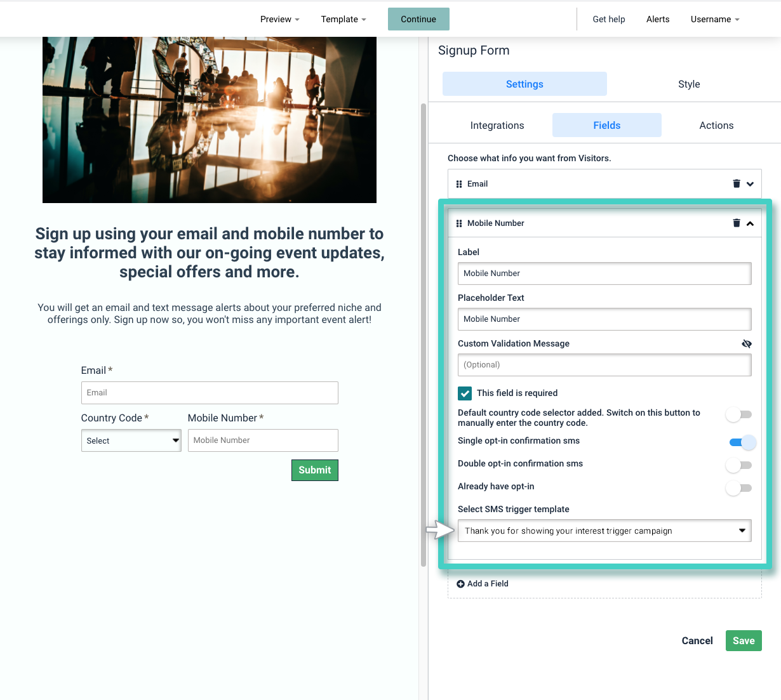The image size is (781, 700).
Task: Switch to the Style tab
Action: (689, 84)
